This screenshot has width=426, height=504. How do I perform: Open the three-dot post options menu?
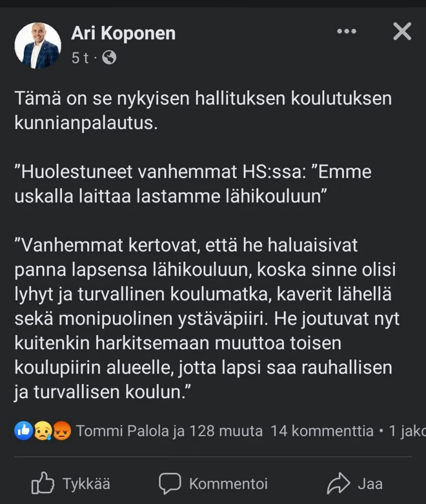coord(346,32)
